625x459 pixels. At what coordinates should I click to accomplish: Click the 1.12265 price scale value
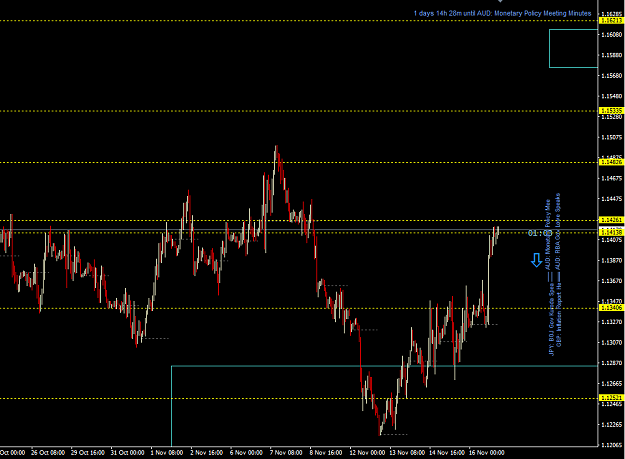[x=612, y=425]
